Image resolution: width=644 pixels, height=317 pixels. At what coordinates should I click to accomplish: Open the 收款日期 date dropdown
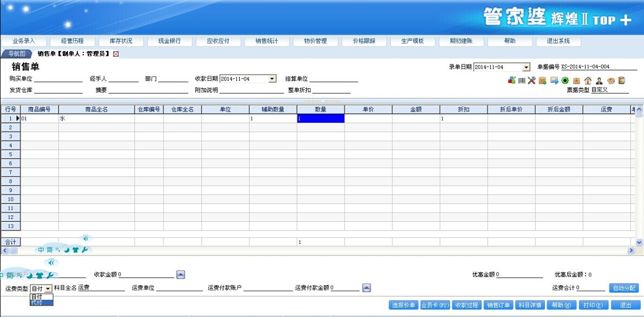272,79
